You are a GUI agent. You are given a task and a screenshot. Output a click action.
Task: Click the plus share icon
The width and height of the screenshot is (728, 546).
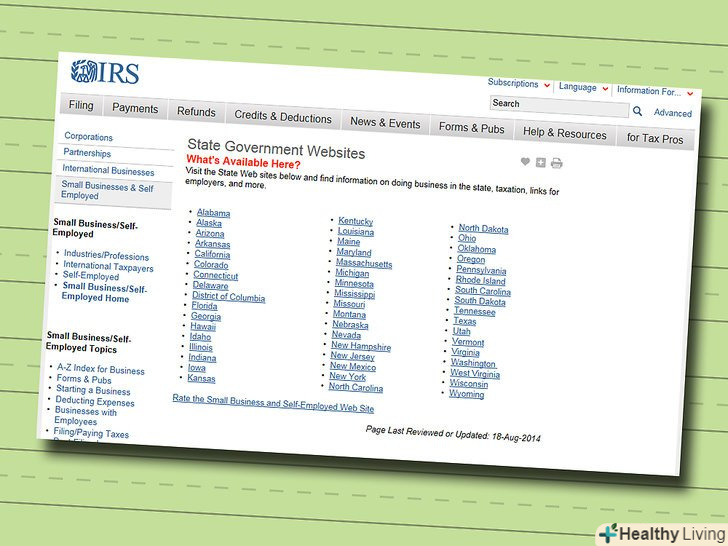[540, 162]
